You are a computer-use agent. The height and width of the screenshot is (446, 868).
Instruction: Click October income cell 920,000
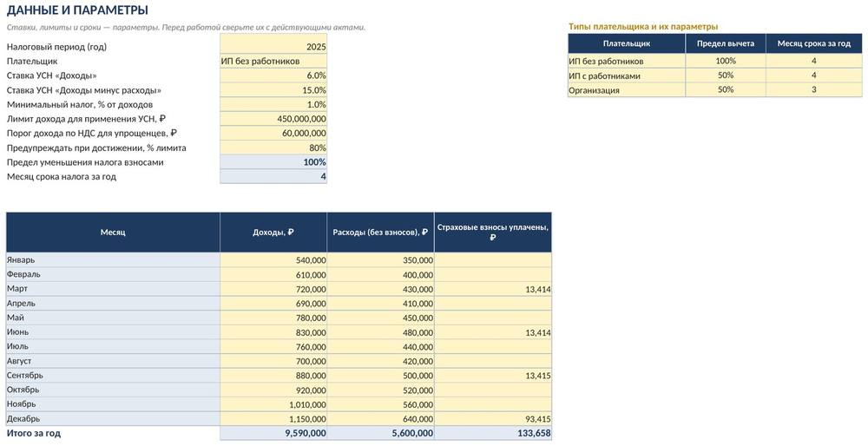(273, 390)
